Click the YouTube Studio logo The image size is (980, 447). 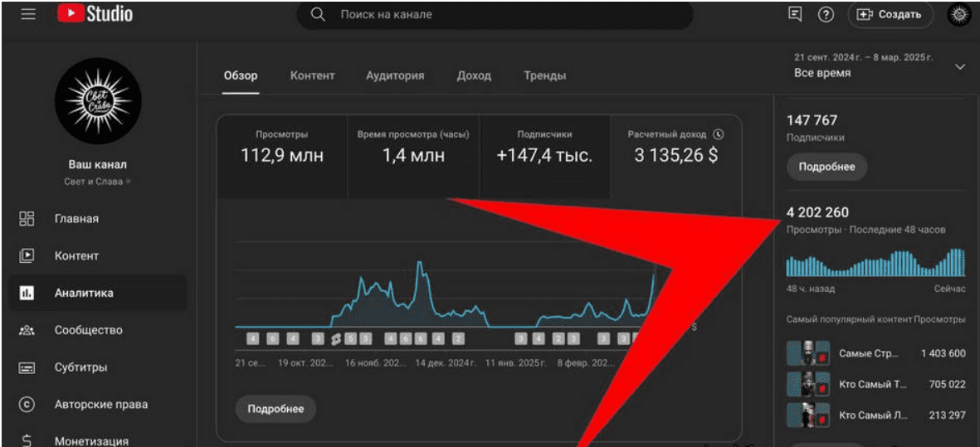coord(95,14)
